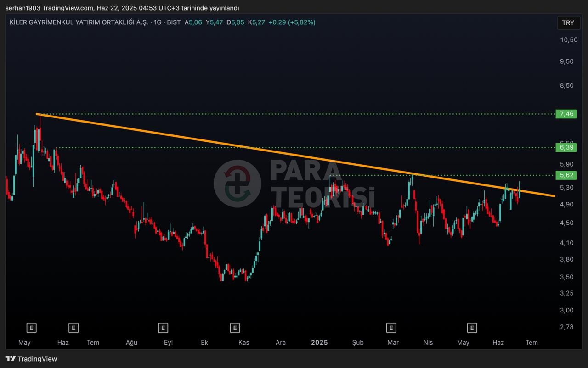Click the 4,50 price axis label
This screenshot has width=588, height=368.
pos(567,223)
